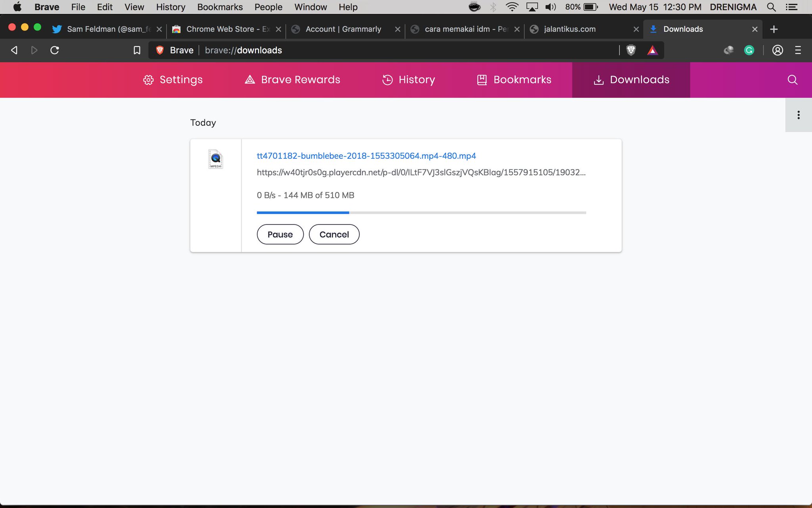This screenshot has width=812, height=508.
Task: Reload the page
Action: coord(55,50)
